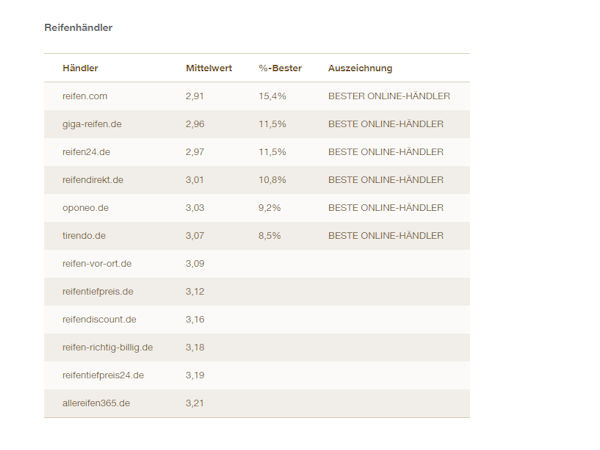Image resolution: width=600 pixels, height=450 pixels.
Task: Click the Mittelwert column header
Action: 209,68
